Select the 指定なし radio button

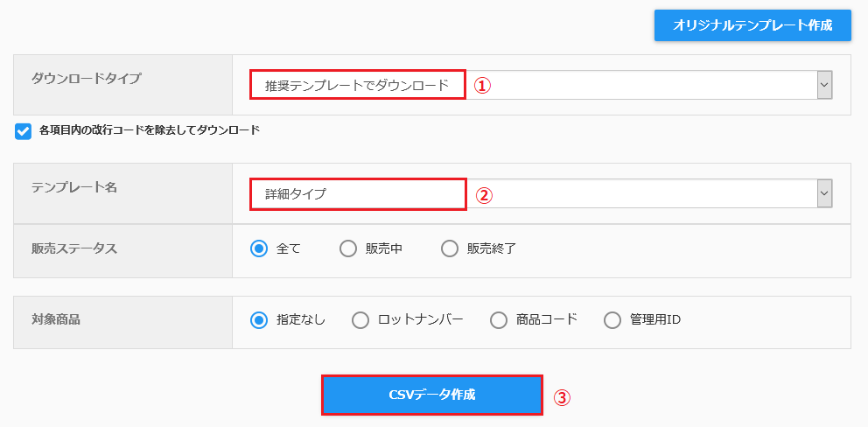[258, 320]
